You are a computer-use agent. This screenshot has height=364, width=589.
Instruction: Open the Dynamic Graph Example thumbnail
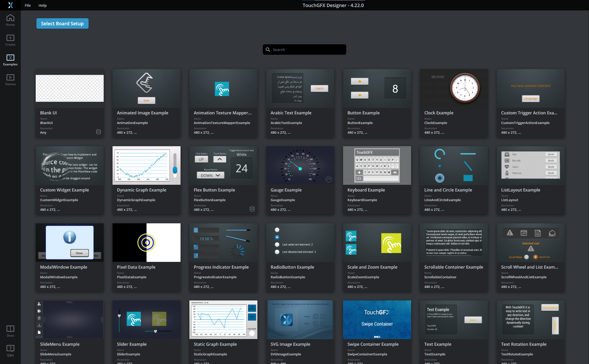click(x=146, y=165)
